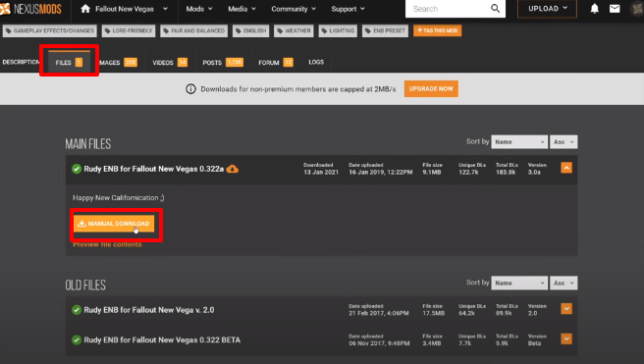644x364 pixels.
Task: Open the Community menu
Action: [294, 9]
